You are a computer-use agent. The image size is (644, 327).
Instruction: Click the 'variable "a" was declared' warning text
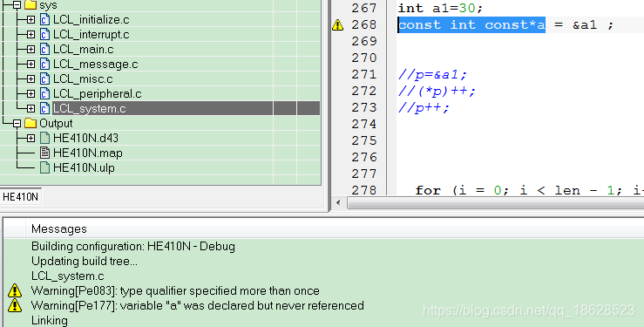point(198,306)
